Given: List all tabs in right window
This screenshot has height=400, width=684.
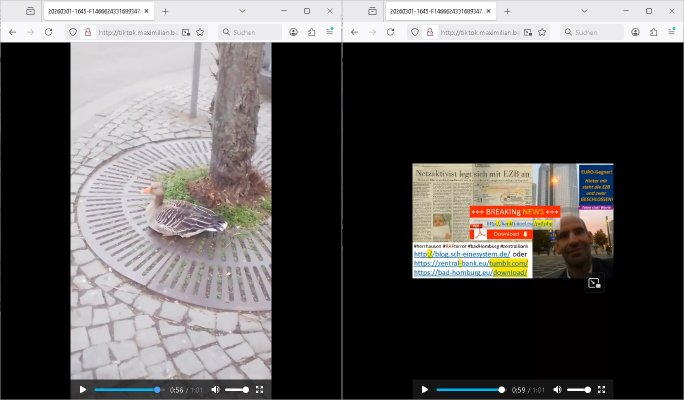Looking at the screenshot, I should click(582, 11).
